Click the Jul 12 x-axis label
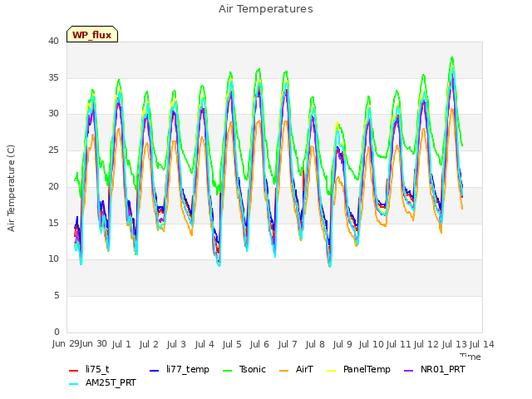532x399 pixels. (x=426, y=344)
